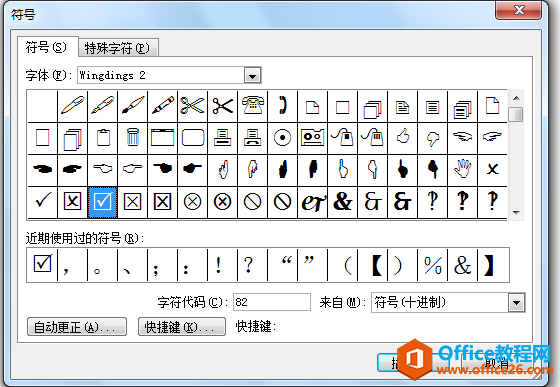Open the 特殊字符(P) tab
560x387 pixels.
[118, 48]
